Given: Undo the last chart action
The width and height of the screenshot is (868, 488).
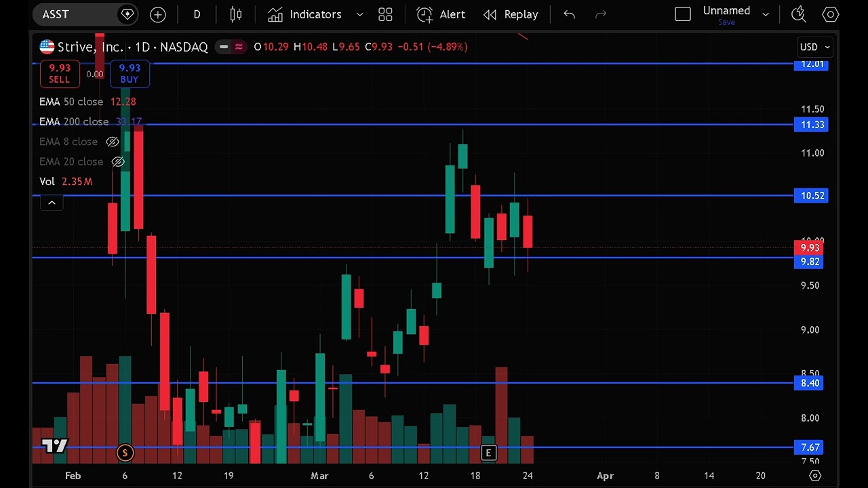Looking at the screenshot, I should 569,14.
